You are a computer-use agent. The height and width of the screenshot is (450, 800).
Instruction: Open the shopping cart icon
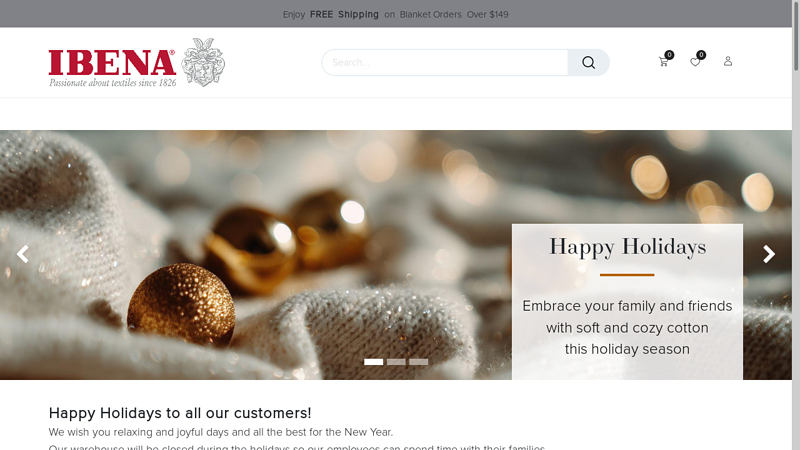point(663,62)
